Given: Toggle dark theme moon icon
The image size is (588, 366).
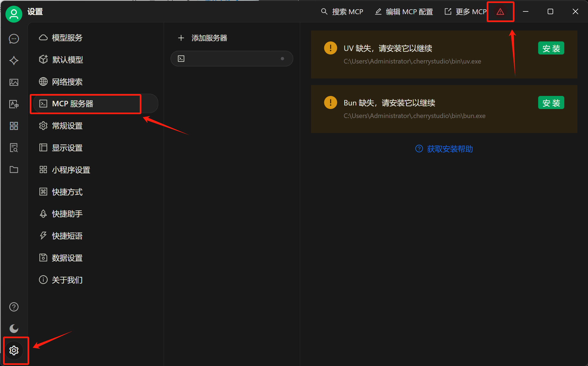Looking at the screenshot, I should coord(14,329).
